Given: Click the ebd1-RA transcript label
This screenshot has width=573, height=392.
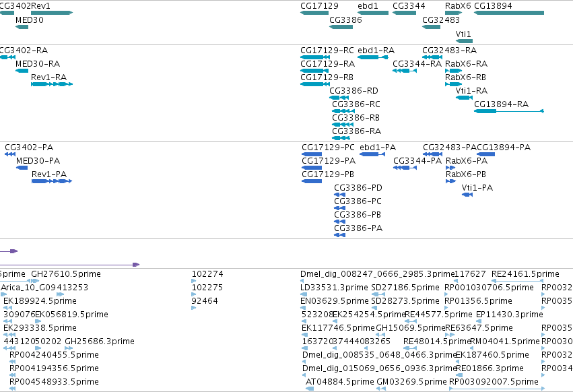Looking at the screenshot, I should click(x=376, y=50).
